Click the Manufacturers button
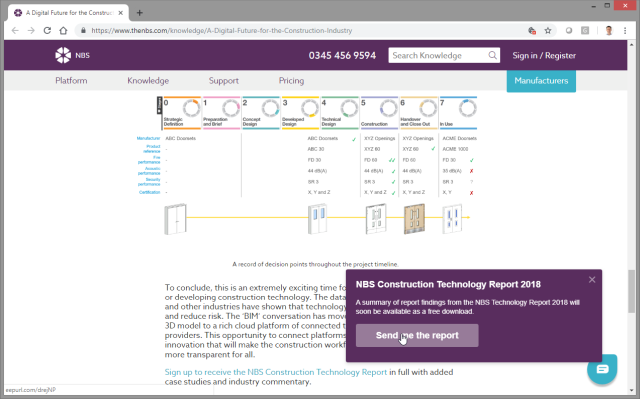 541,81
